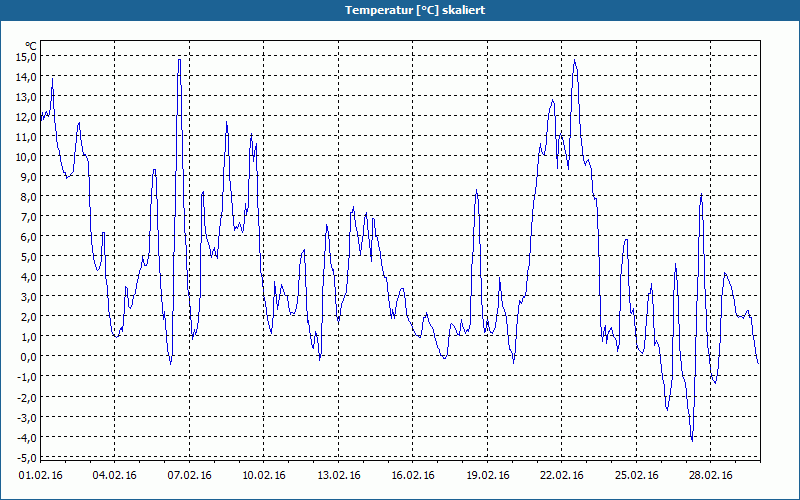Screen dimensions: 800x500
Task: Click the 3,0 y-axis label
Action: point(28,297)
